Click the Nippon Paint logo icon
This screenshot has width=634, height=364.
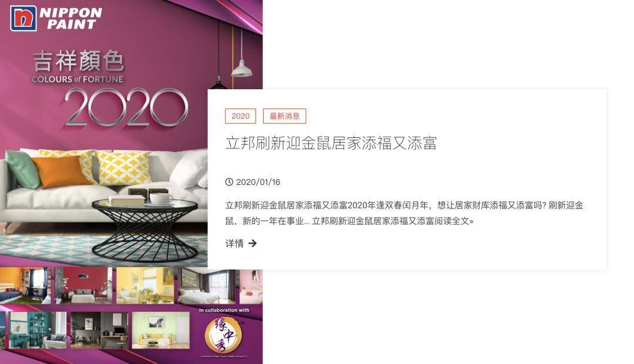pos(23,19)
